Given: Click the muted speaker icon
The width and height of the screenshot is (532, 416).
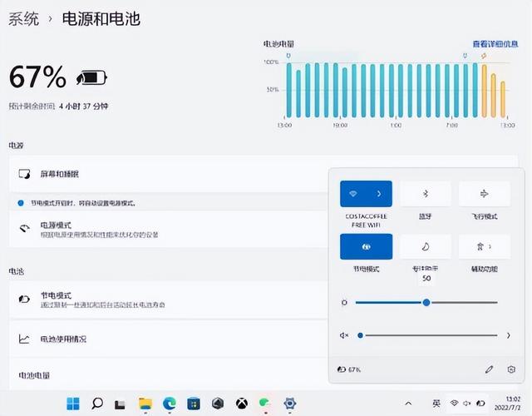Looking at the screenshot, I should [x=344, y=335].
